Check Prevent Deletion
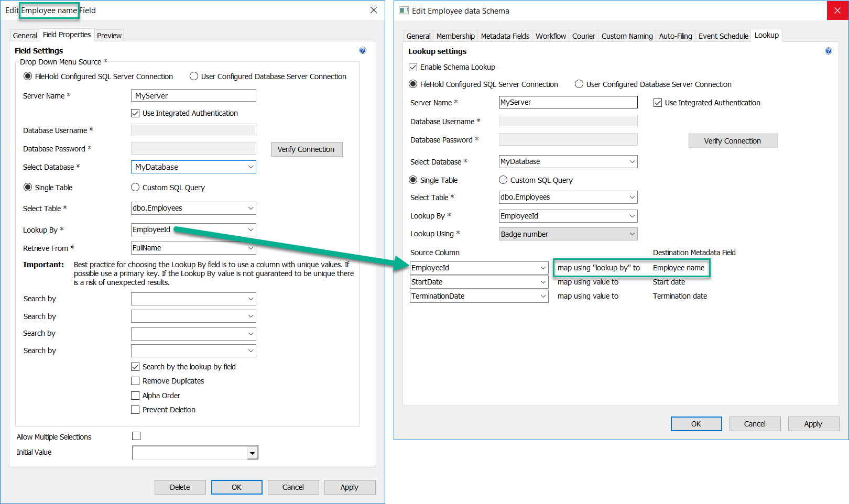The height and width of the screenshot is (504, 849). pyautogui.click(x=135, y=409)
